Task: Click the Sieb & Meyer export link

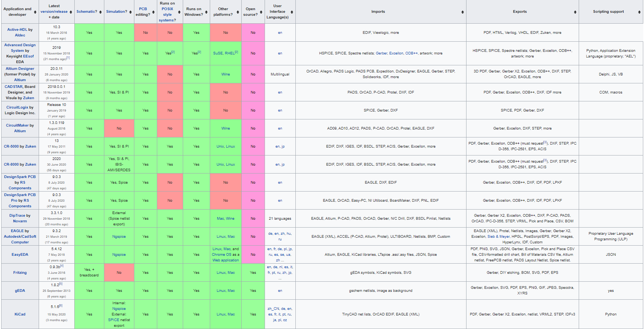Action: point(499,237)
